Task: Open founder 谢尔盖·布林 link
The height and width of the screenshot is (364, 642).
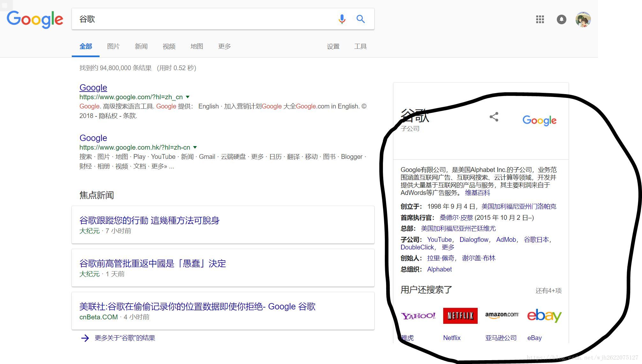Action: point(479,258)
